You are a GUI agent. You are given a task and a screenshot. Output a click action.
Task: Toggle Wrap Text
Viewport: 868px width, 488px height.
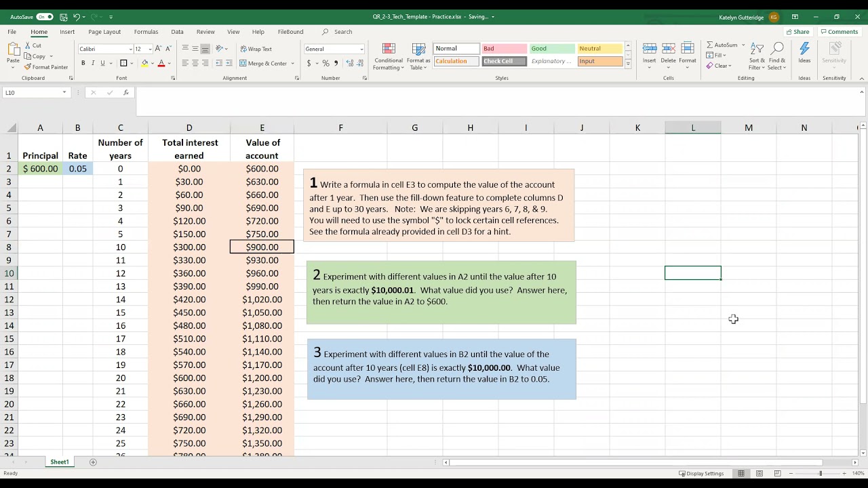[x=256, y=49]
